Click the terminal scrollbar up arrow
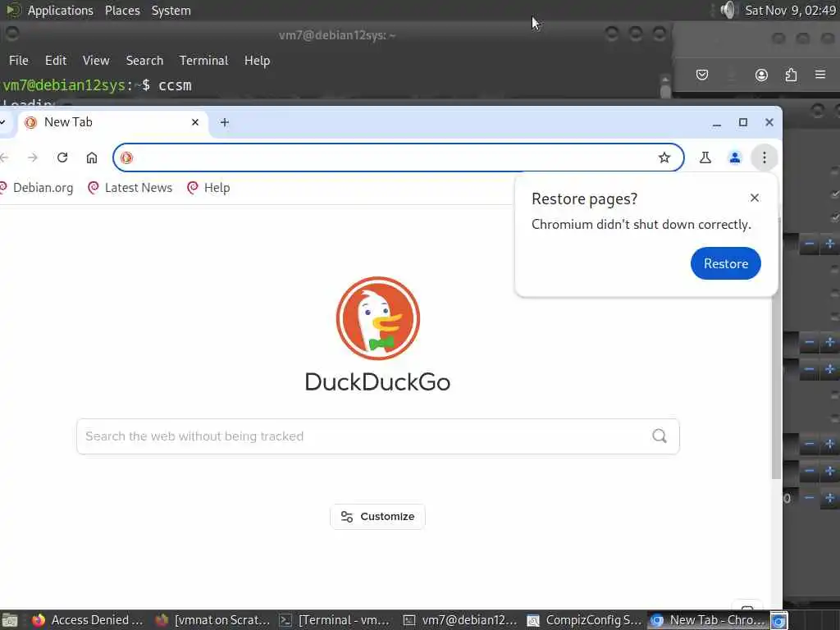840x630 pixels. (664, 80)
